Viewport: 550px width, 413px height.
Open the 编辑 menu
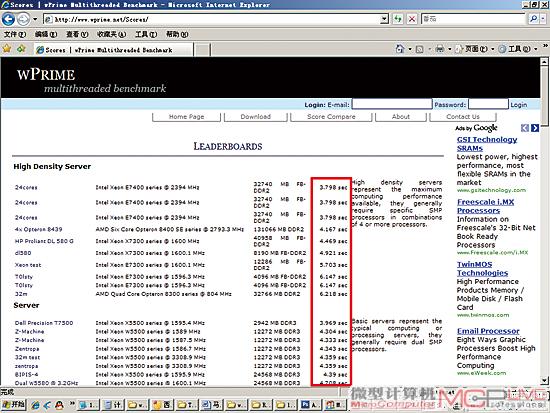click(x=46, y=34)
